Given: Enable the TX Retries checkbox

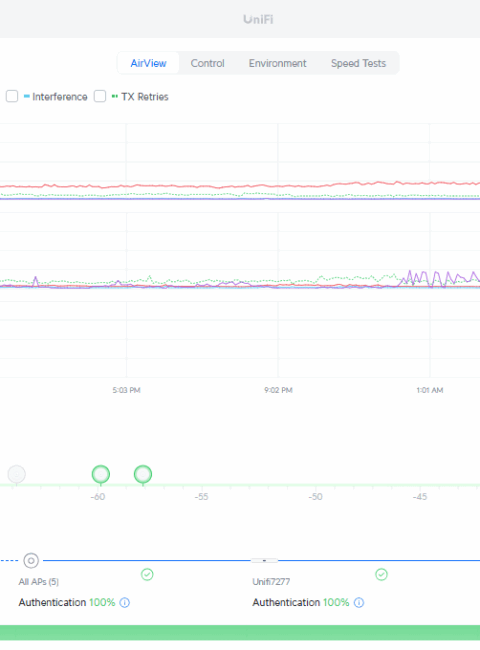Looking at the screenshot, I should (x=100, y=96).
